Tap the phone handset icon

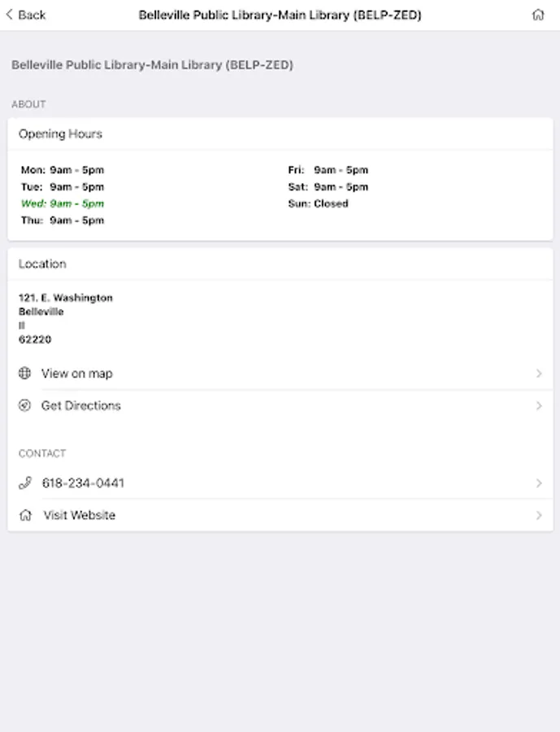click(x=25, y=483)
